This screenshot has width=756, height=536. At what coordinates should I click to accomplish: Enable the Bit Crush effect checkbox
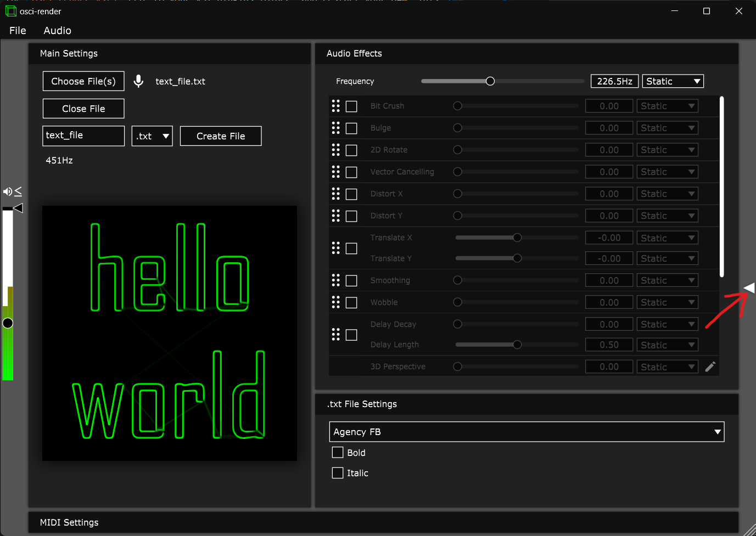(x=351, y=106)
